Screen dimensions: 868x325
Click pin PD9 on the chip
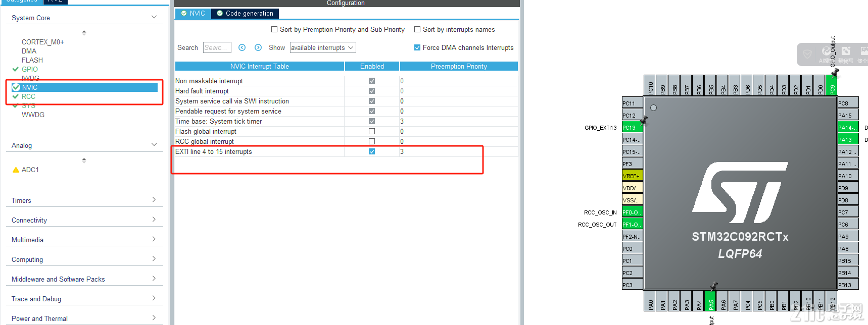pos(848,188)
